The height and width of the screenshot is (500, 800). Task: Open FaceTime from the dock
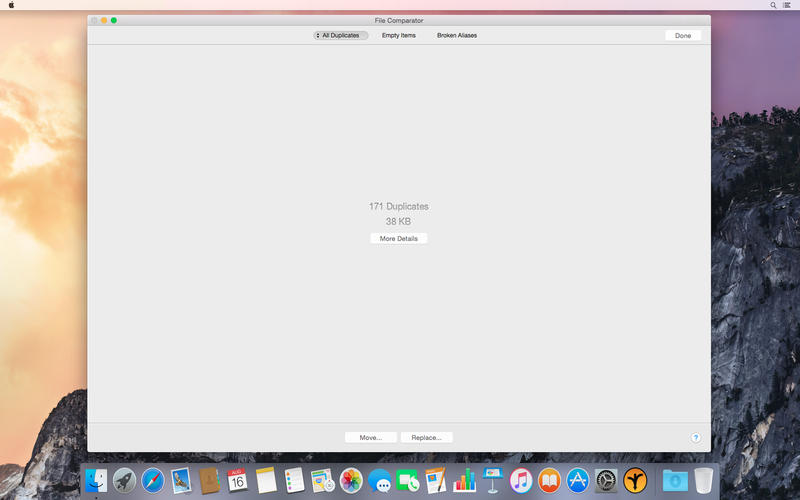pos(408,480)
